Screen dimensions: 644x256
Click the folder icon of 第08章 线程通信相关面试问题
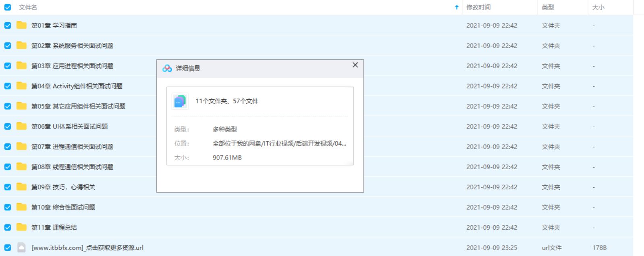(21, 166)
